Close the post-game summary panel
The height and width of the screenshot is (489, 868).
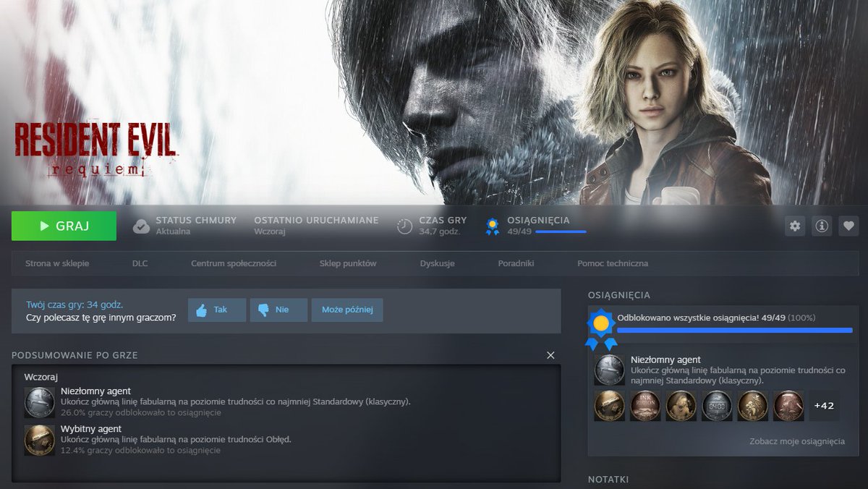pos(550,355)
